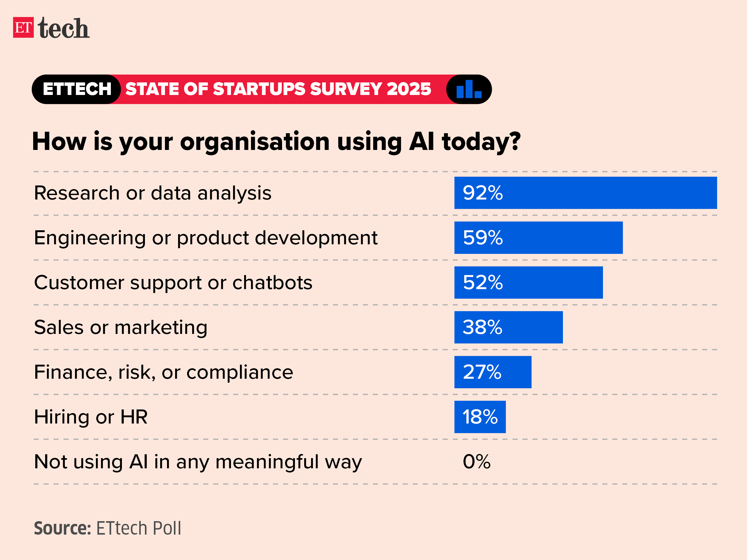Click the 18% Hiring or HR bar
This screenshot has width=747, height=560.
click(480, 417)
